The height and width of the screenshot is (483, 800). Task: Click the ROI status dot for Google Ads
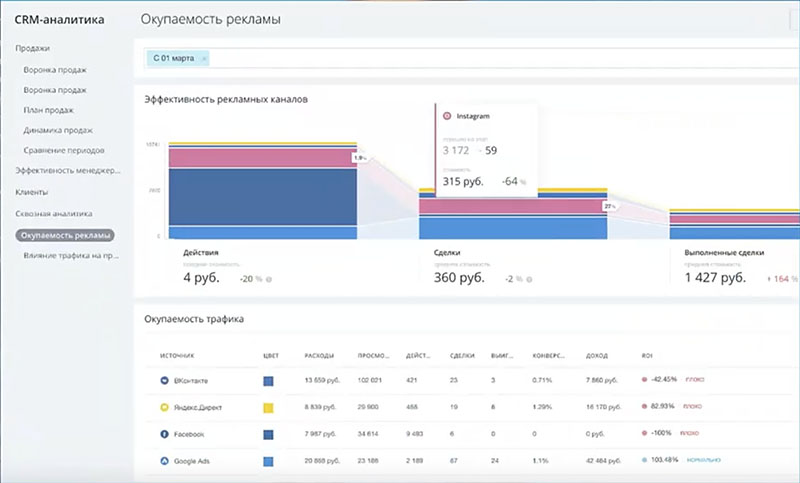(644, 460)
